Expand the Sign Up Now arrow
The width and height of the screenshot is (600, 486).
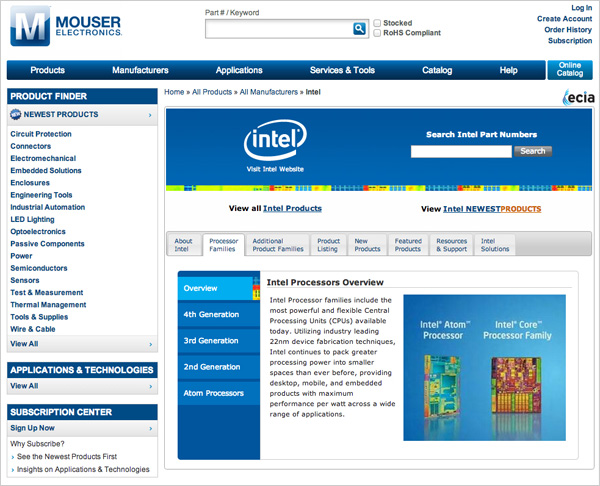pos(150,429)
